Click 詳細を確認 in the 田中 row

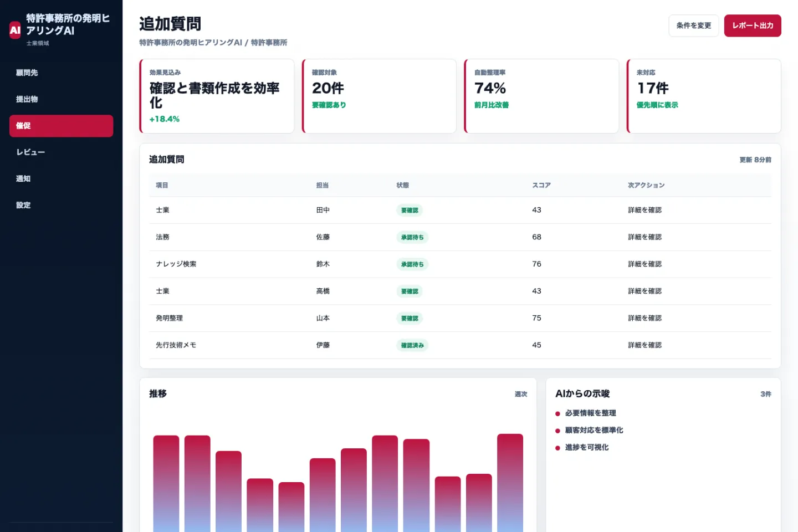pos(645,210)
